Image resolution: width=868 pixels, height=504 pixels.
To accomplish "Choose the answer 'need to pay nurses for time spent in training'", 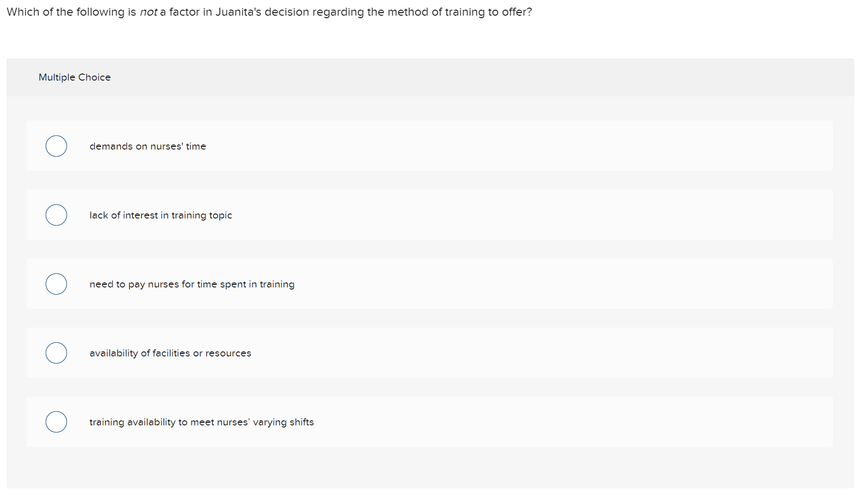I will 192,283.
